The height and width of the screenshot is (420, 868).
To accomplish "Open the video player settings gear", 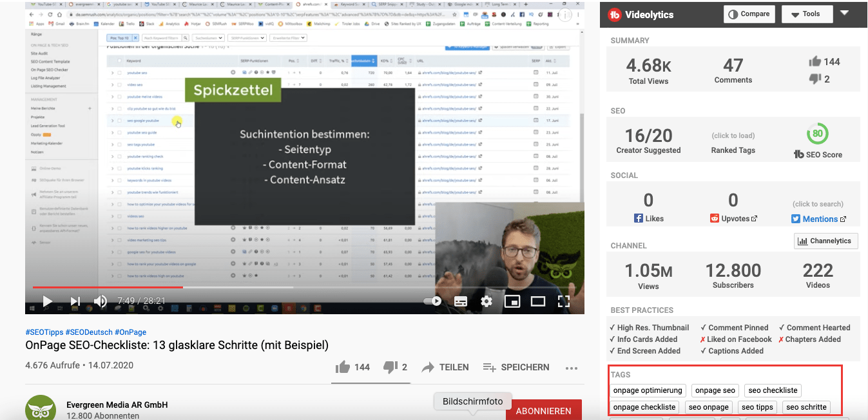I will click(487, 301).
